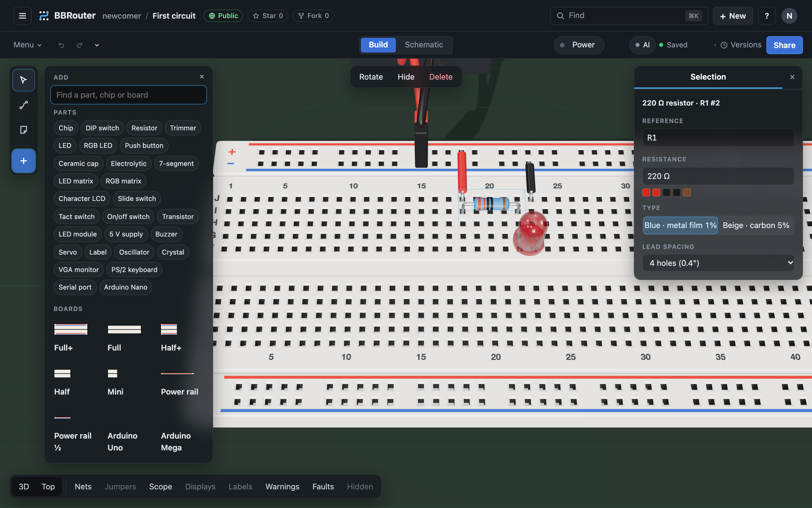The height and width of the screenshot is (508, 812).
Task: Expand the history chevron next to redo
Action: [97, 45]
